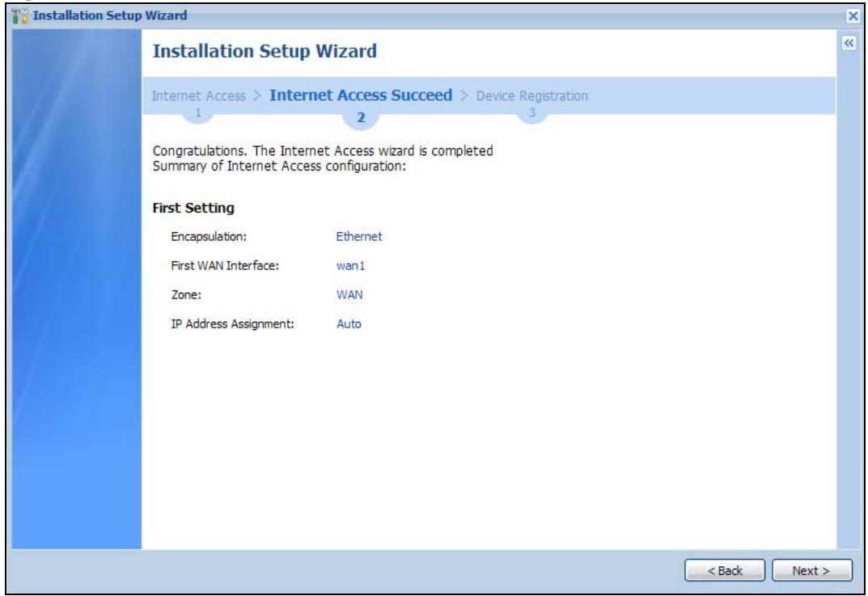Click the Encapsulation: label
Viewport: 868px width, 596px height.
tap(209, 236)
